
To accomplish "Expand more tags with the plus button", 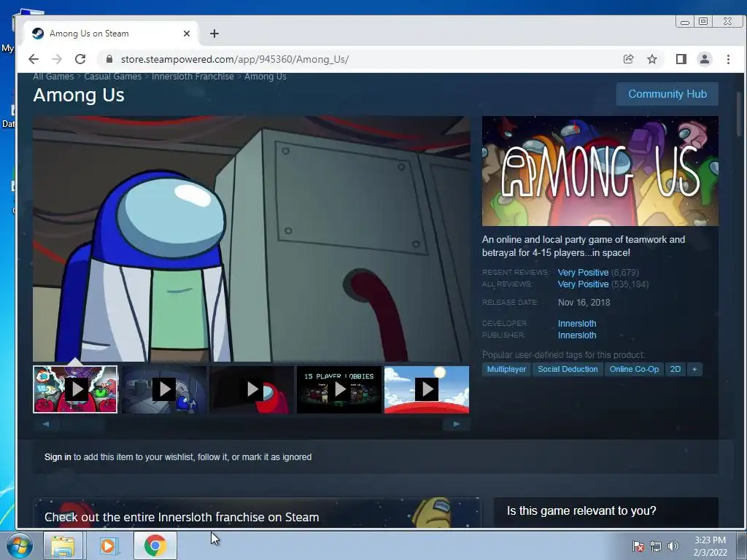I will pos(694,369).
